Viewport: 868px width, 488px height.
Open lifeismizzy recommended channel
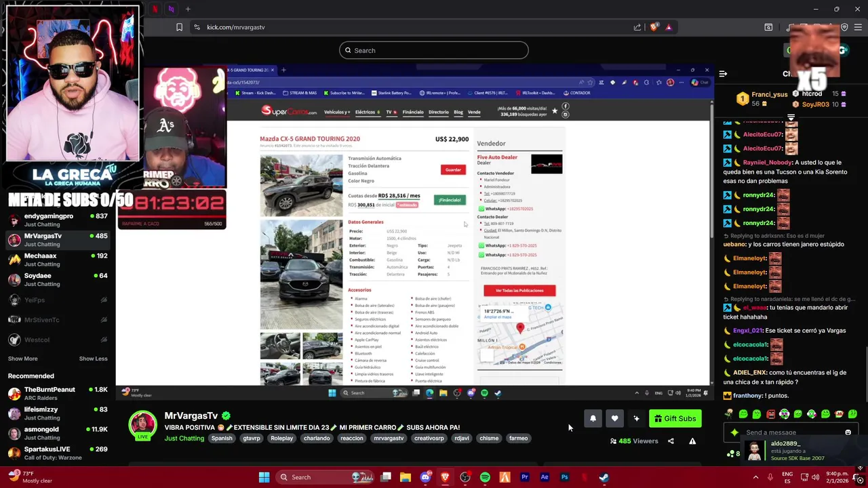click(x=58, y=413)
